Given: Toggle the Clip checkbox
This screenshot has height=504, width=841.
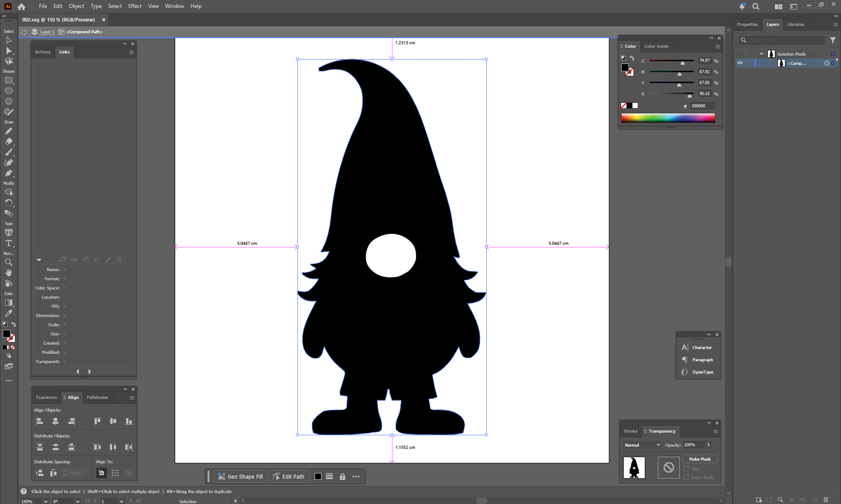Looking at the screenshot, I should (x=686, y=469).
